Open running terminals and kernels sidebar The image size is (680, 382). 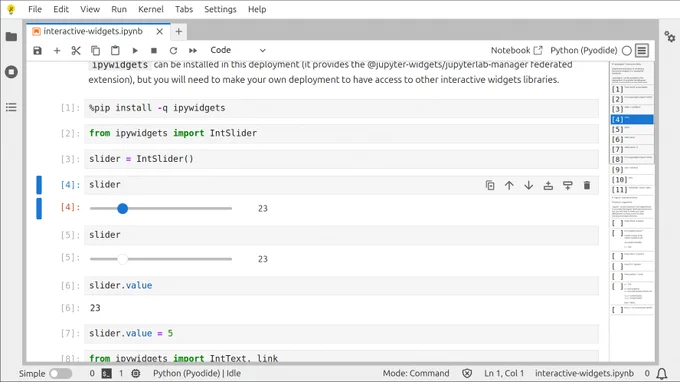pyautogui.click(x=11, y=72)
